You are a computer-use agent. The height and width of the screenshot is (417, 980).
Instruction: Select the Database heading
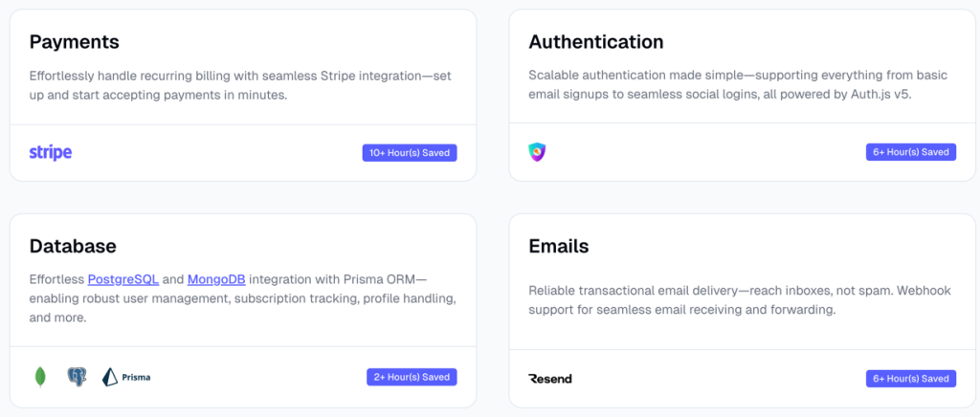(73, 246)
